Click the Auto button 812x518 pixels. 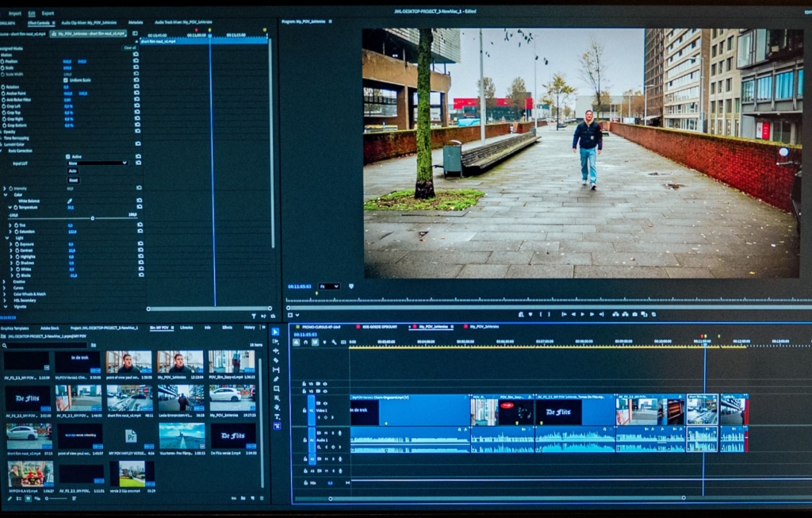point(73,171)
